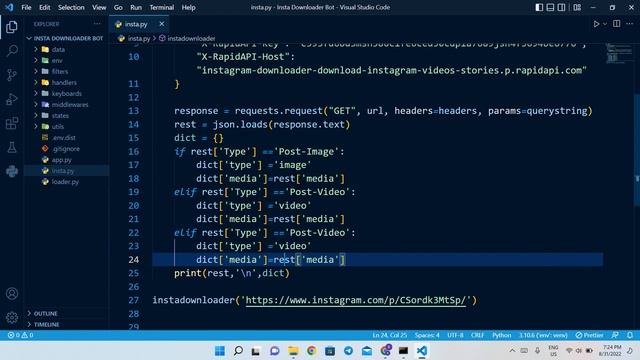Open the Selection menu
Screen dimensions: 640x360
tap(71, 7)
